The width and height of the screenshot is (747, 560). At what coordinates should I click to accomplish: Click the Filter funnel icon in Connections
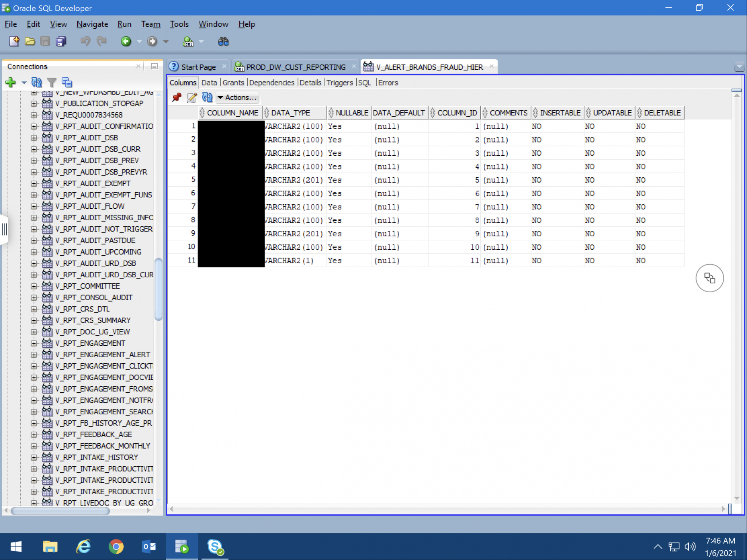coord(52,82)
